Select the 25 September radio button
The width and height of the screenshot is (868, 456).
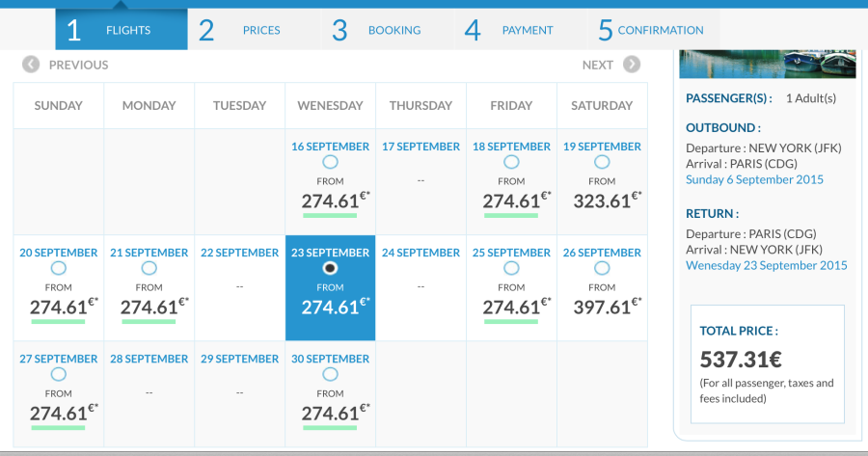click(x=511, y=268)
